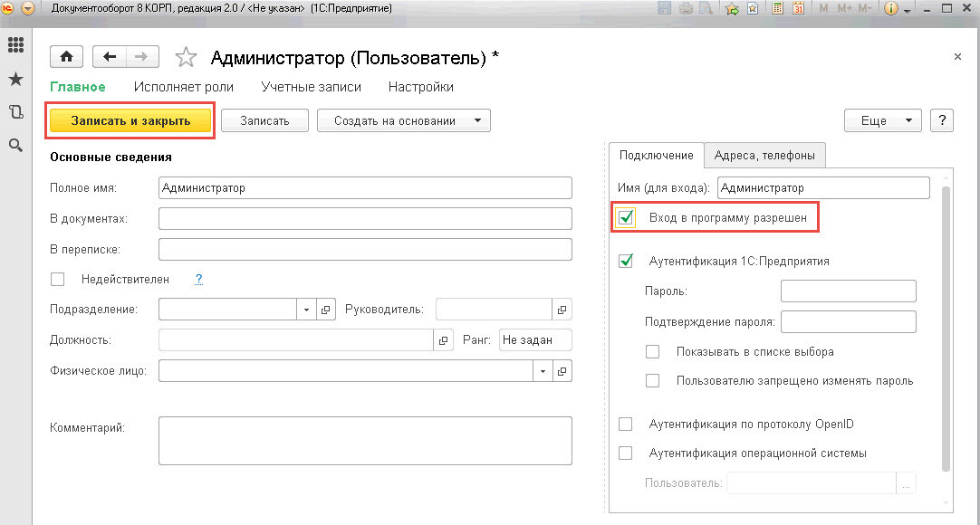This screenshot has height=525, width=980.
Task: Click the Записать button
Action: 265,120
